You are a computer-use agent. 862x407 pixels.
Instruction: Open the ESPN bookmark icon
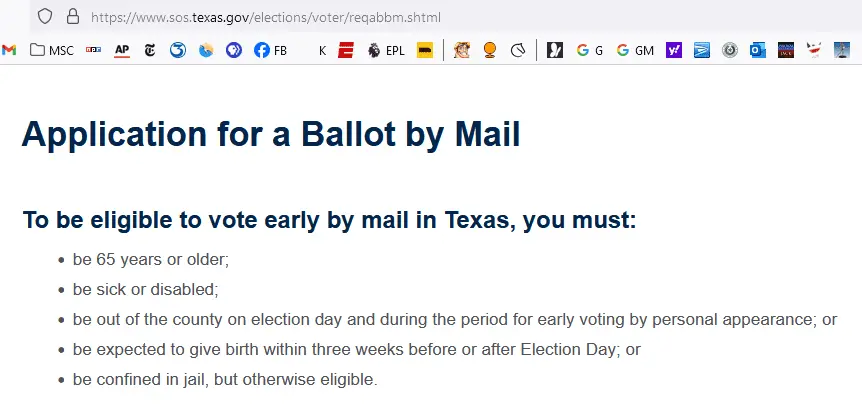346,49
